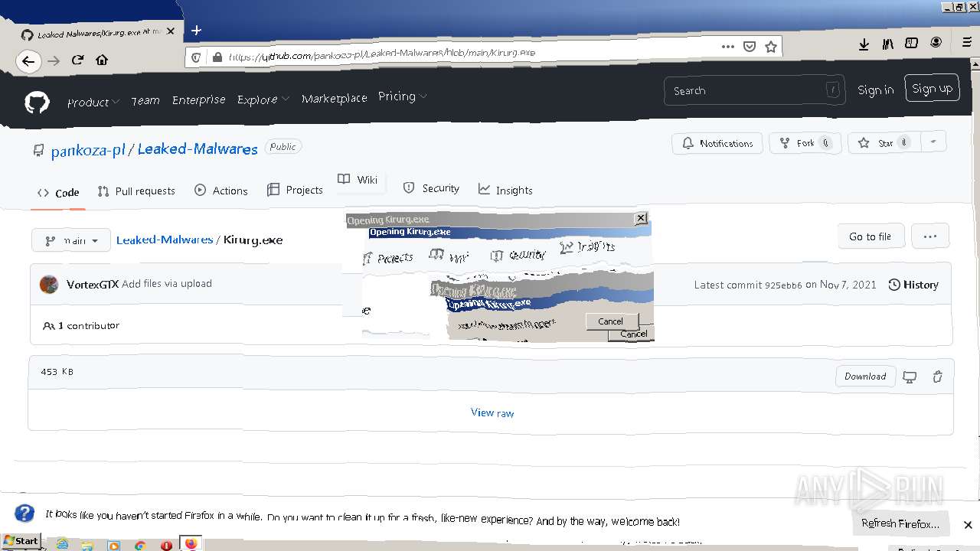
Task: Click Sign in
Action: click(876, 90)
